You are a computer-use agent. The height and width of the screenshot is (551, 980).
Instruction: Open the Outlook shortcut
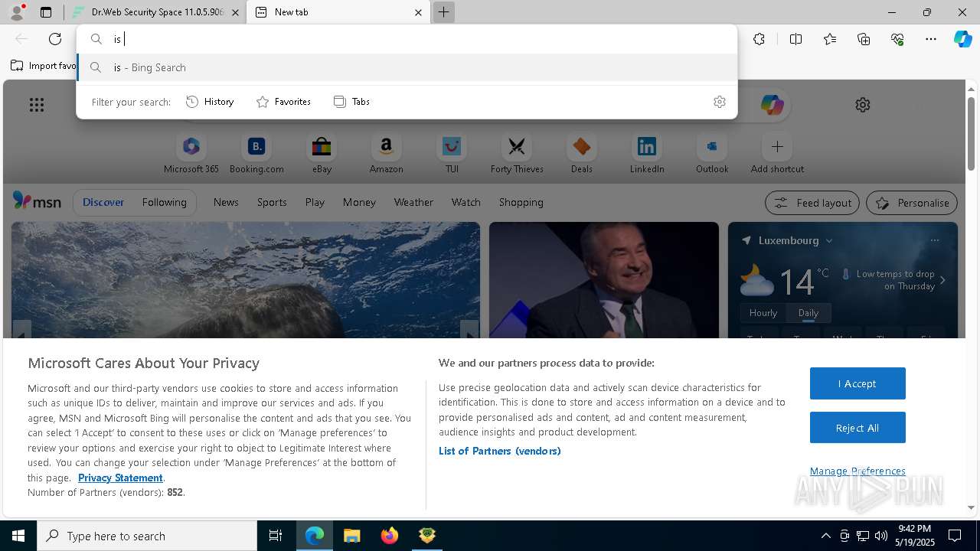(712, 154)
